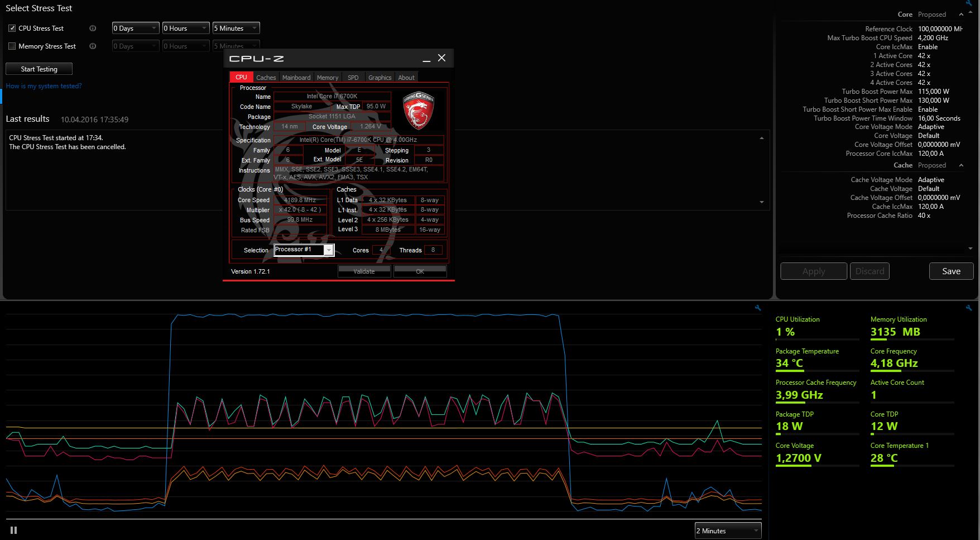Screen dimensions: 980x540
Task: Open graph settings via the wrench above the chart
Action: [x=758, y=308]
